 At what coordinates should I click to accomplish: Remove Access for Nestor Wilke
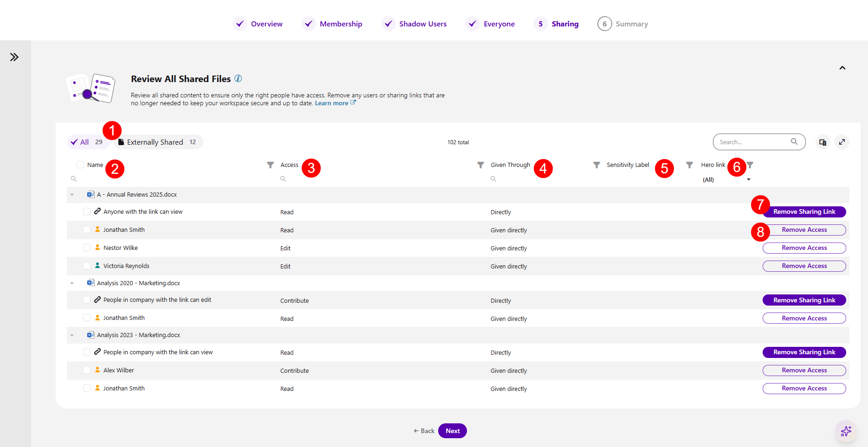point(804,248)
